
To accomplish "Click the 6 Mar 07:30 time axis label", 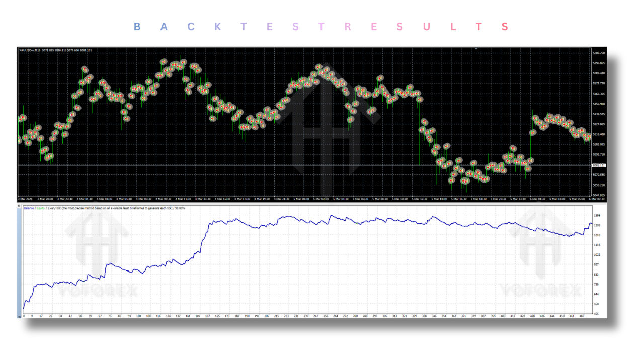I will 597,199.
